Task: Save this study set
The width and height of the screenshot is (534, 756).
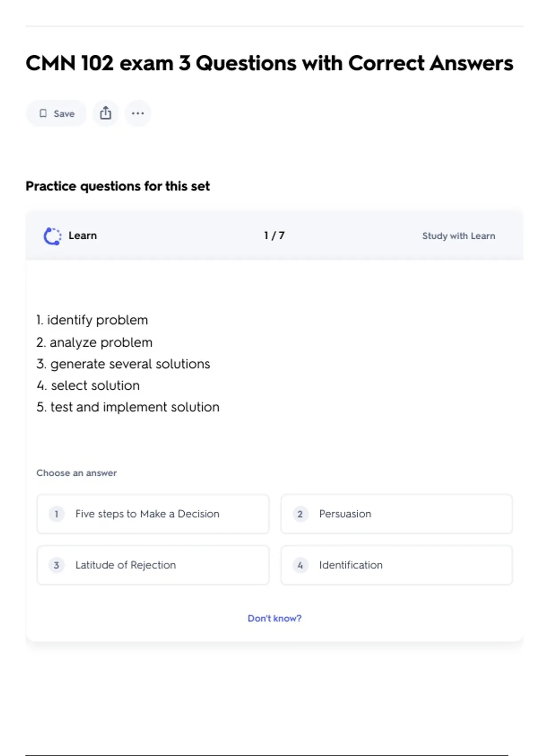Action: [57, 113]
